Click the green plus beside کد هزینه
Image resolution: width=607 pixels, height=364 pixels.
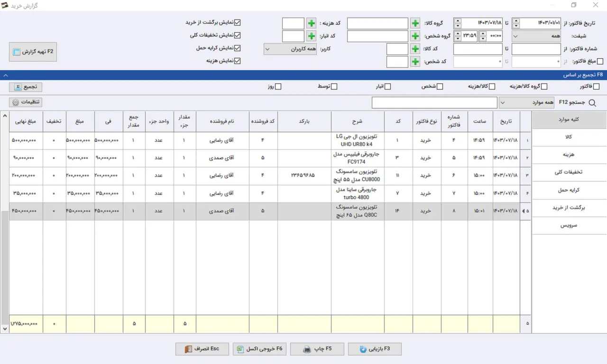tap(311, 23)
